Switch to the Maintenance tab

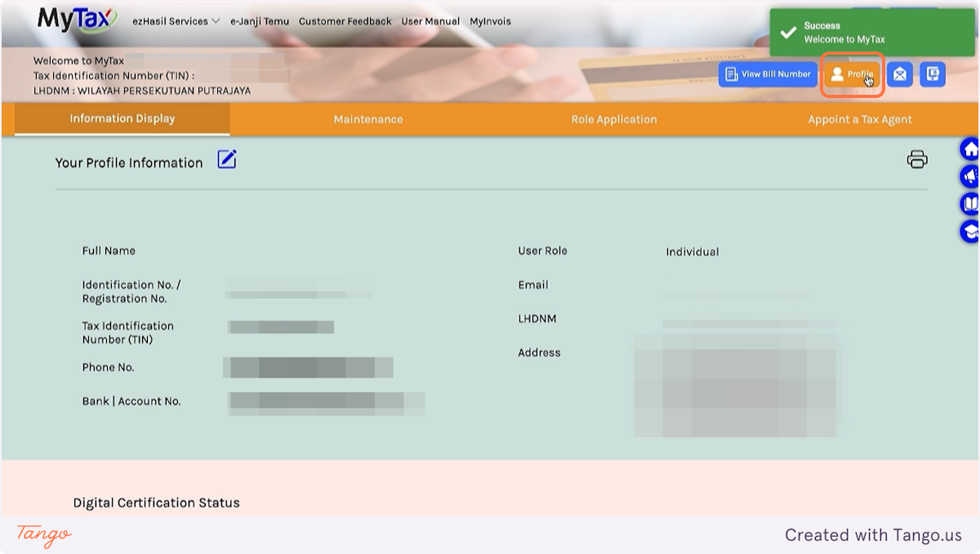(368, 119)
